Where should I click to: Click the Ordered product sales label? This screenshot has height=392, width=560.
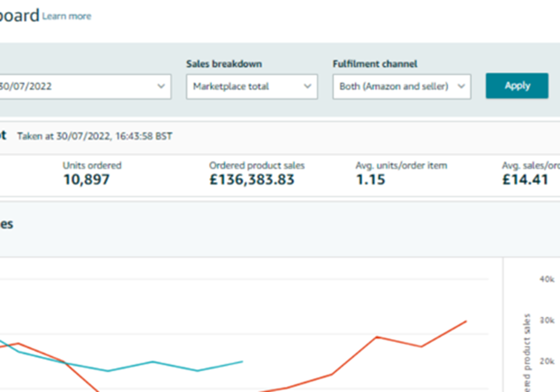[257, 165]
